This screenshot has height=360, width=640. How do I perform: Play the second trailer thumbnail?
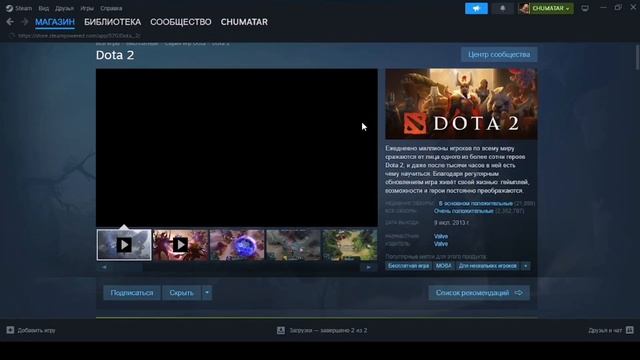pos(180,245)
